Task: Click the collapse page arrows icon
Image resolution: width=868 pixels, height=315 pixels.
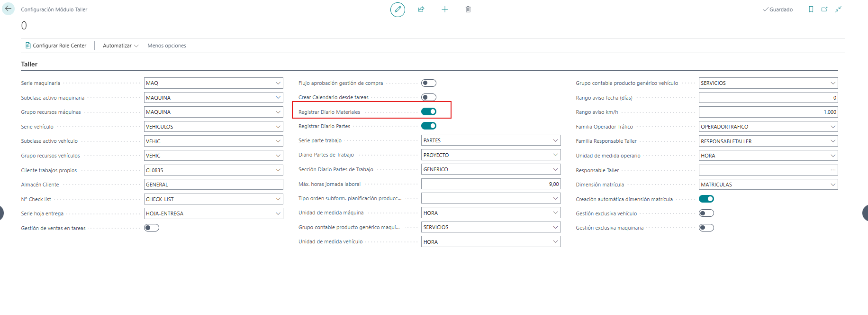Action: point(838,9)
